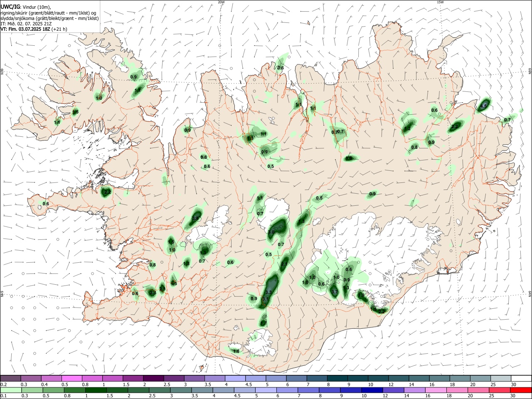Image resolution: width=532 pixels, height=399 pixels.
Task: Click the 4.5 precipitation value on northeast coast
Action: coord(483,106)
